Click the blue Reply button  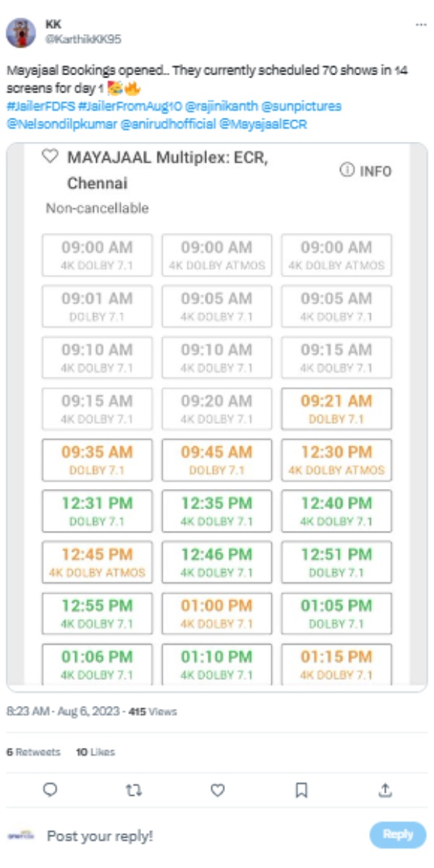[x=396, y=833]
